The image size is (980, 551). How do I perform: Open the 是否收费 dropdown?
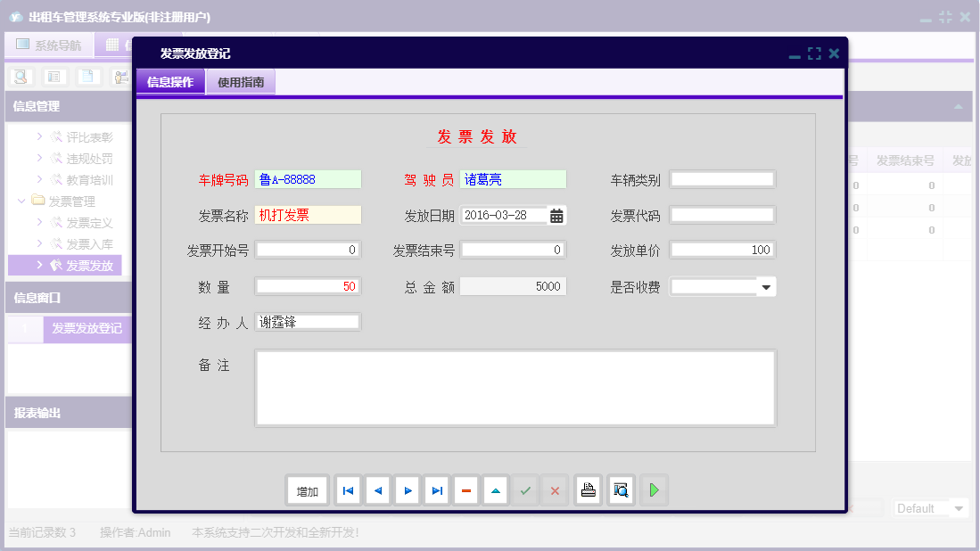click(766, 285)
